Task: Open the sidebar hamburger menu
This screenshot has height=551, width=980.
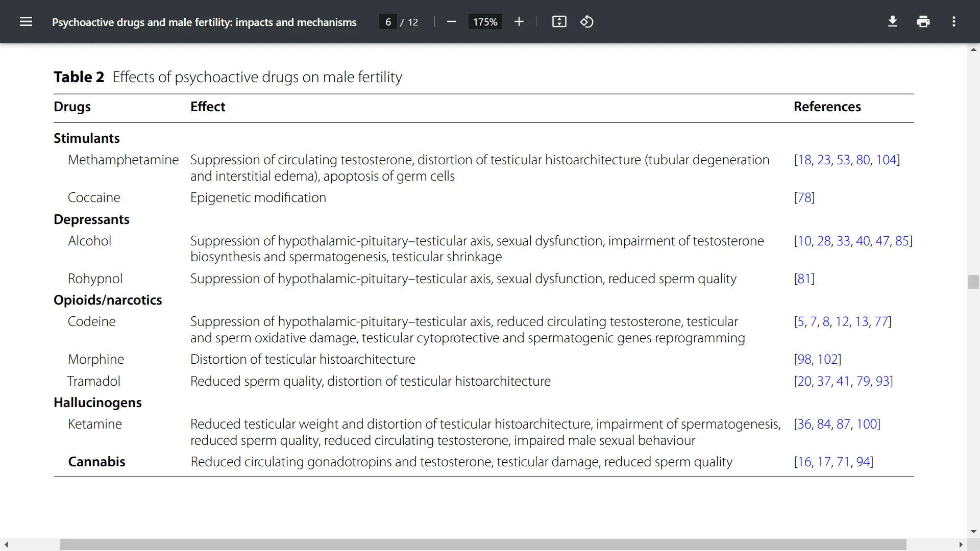Action: click(x=26, y=21)
